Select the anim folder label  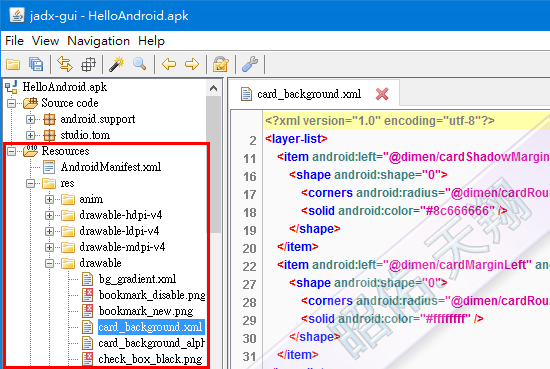coord(91,199)
